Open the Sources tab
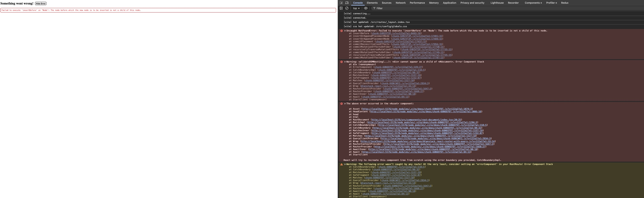644x198 pixels. [x=387, y=3]
